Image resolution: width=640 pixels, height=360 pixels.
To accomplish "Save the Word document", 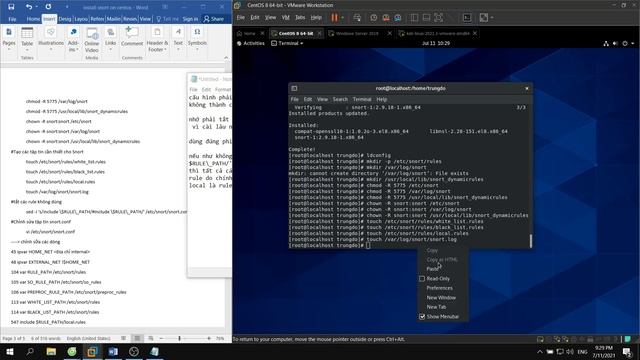I will tap(11, 7).
